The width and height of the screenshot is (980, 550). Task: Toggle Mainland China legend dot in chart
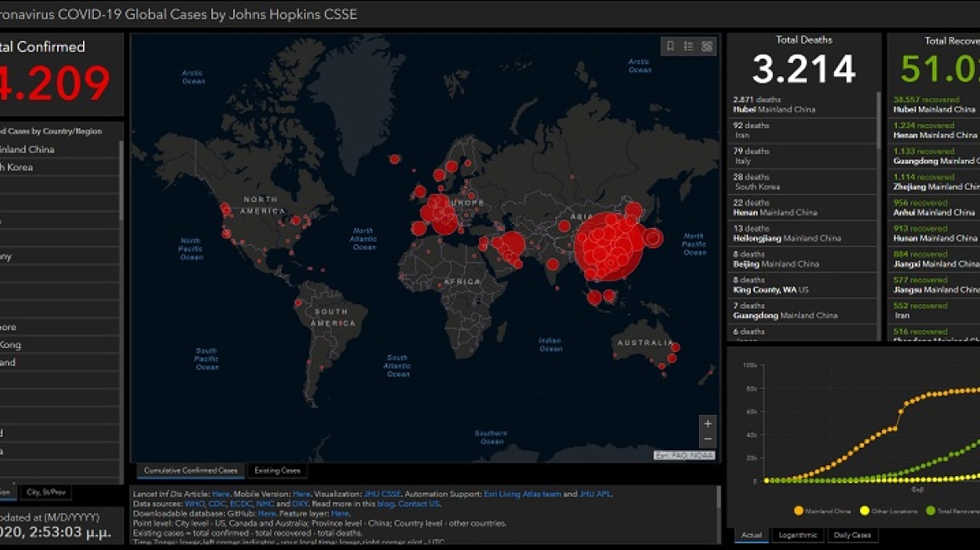[798, 511]
